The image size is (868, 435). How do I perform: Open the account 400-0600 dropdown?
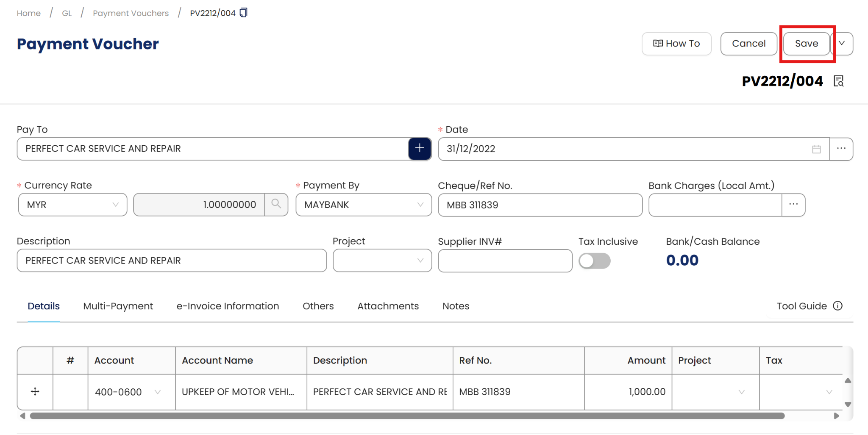[x=157, y=392]
